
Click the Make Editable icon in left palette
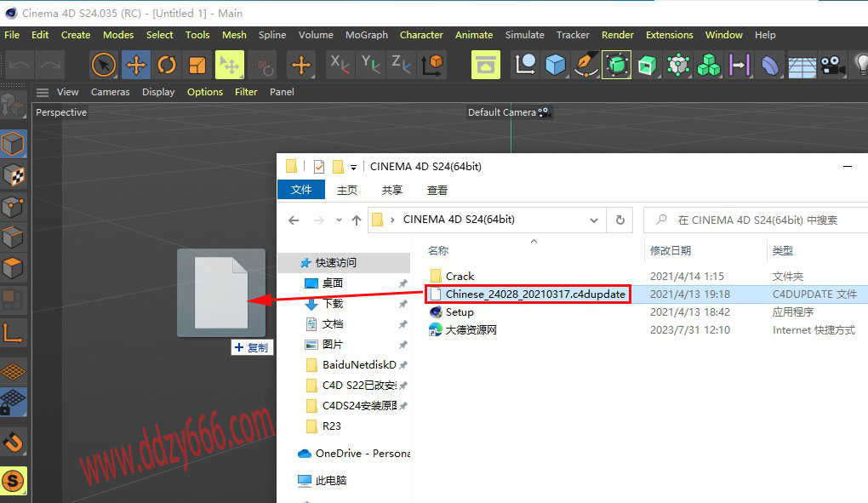click(14, 104)
